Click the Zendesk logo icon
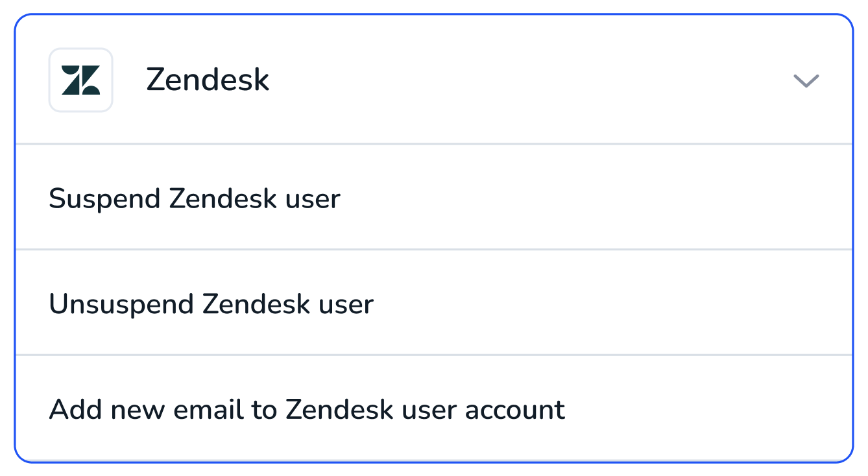The height and width of the screenshot is (476, 868). point(80,80)
